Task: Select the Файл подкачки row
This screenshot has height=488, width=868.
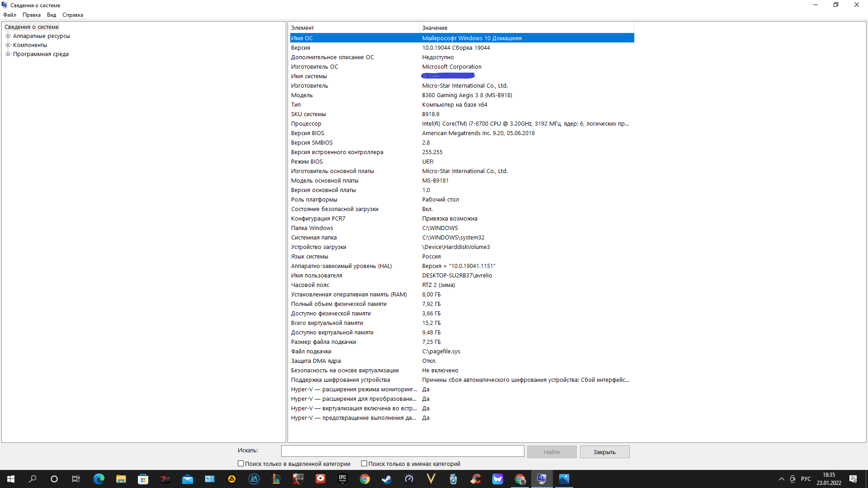Action: (x=462, y=351)
